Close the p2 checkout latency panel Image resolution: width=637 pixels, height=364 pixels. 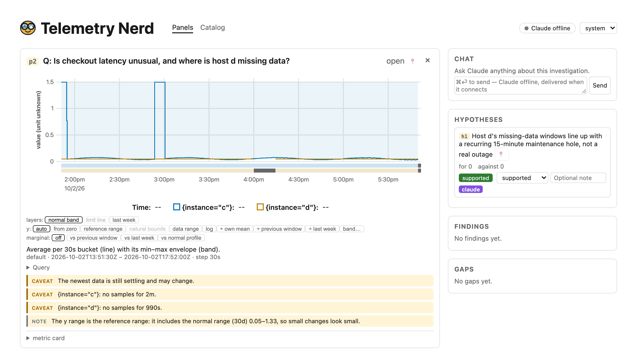click(427, 60)
